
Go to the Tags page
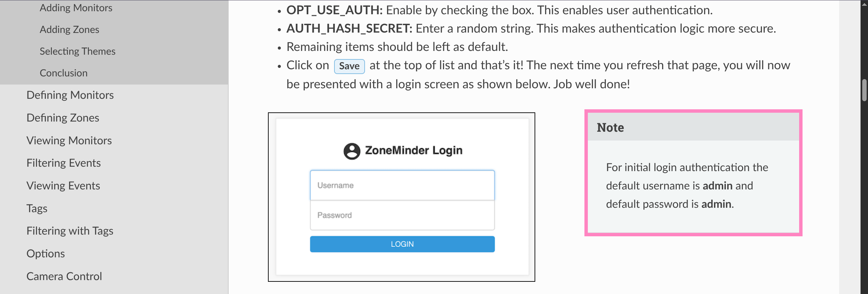[x=37, y=208]
